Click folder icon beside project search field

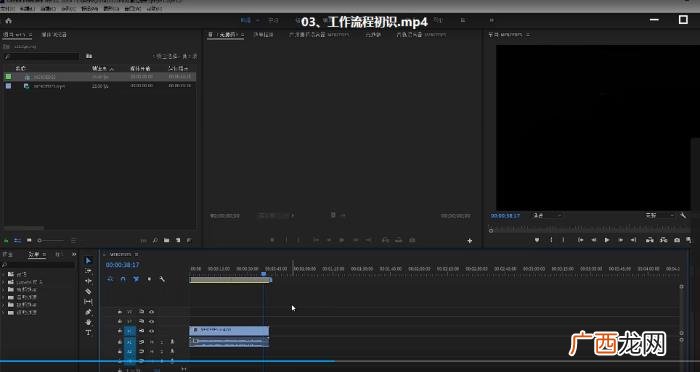point(89,56)
